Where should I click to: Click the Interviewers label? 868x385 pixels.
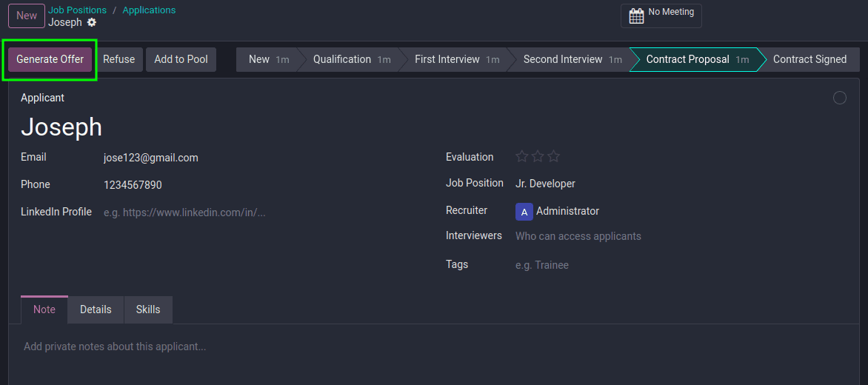click(x=474, y=235)
